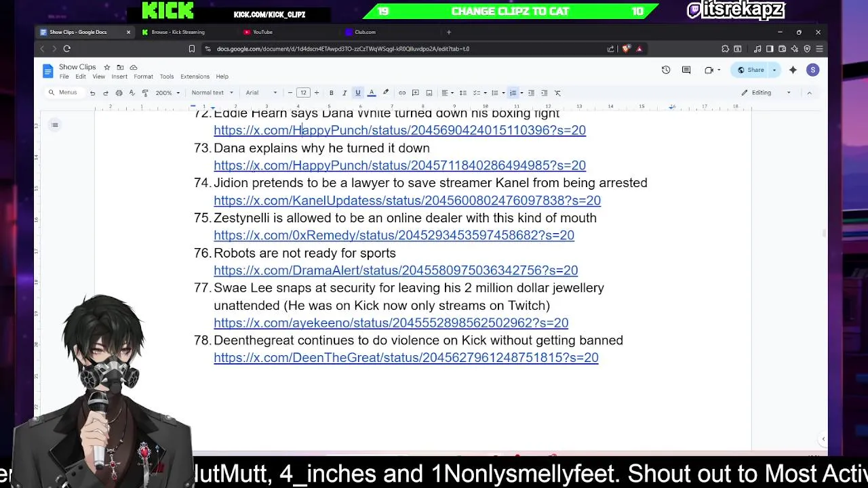Click the Increase indent icon
The width and height of the screenshot is (868, 488).
[544, 93]
